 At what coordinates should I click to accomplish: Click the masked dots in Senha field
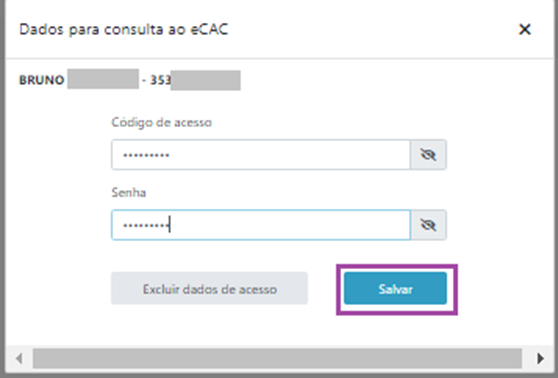[146, 225]
